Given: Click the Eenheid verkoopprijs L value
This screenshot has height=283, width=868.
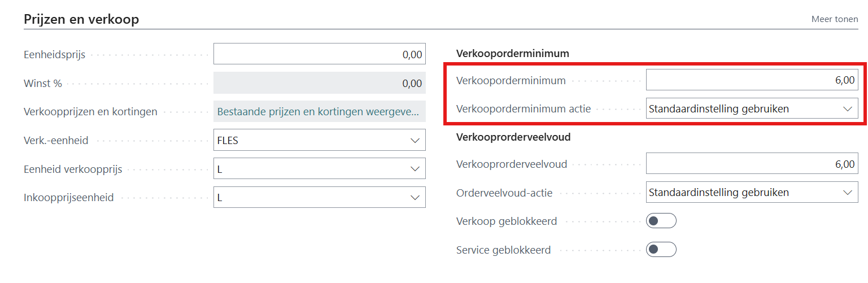Looking at the screenshot, I should (x=220, y=169).
